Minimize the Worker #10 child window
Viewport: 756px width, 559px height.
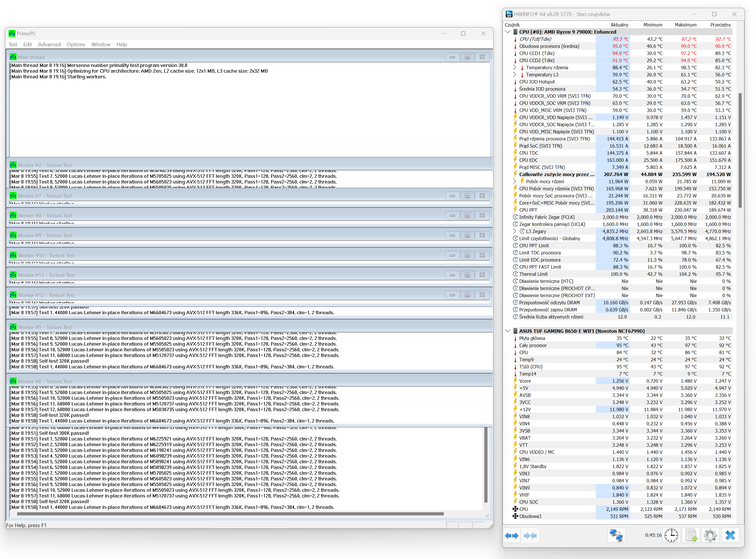point(452,255)
